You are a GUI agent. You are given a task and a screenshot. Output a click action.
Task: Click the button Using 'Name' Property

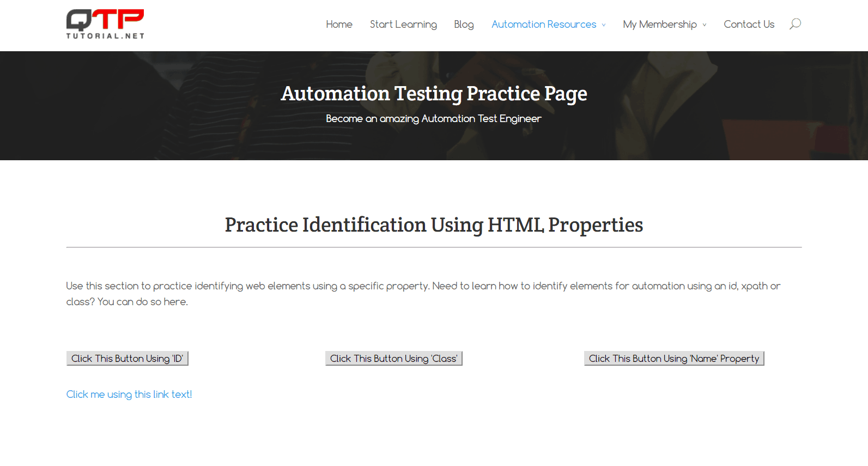[674, 358]
